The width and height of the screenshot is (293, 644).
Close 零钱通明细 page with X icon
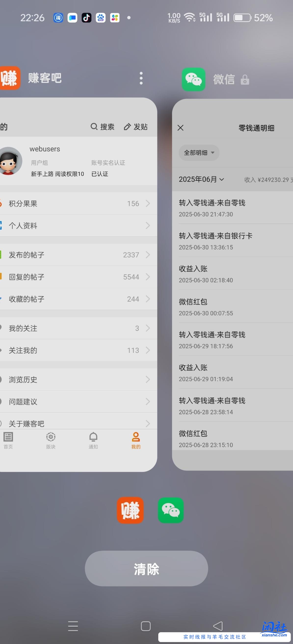[180, 128]
